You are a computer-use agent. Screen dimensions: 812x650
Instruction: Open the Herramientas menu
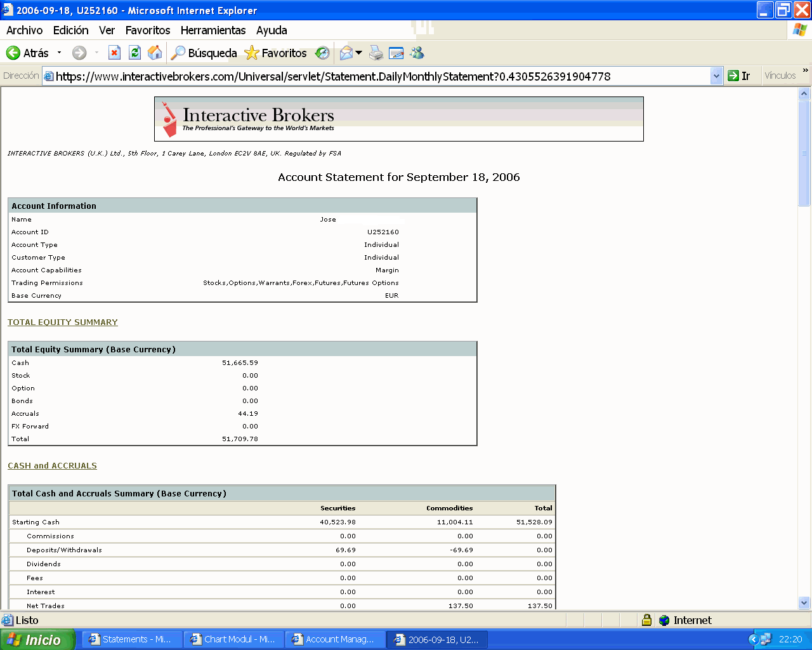[213, 30]
